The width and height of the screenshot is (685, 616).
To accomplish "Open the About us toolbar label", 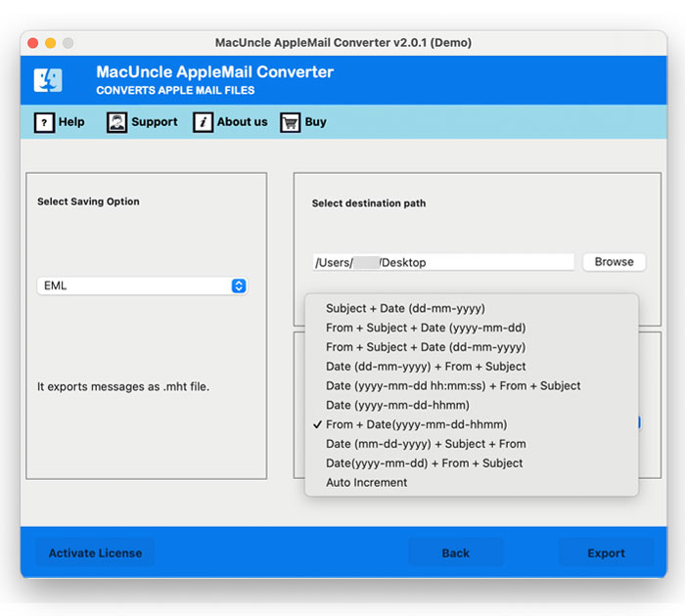I will [x=242, y=122].
